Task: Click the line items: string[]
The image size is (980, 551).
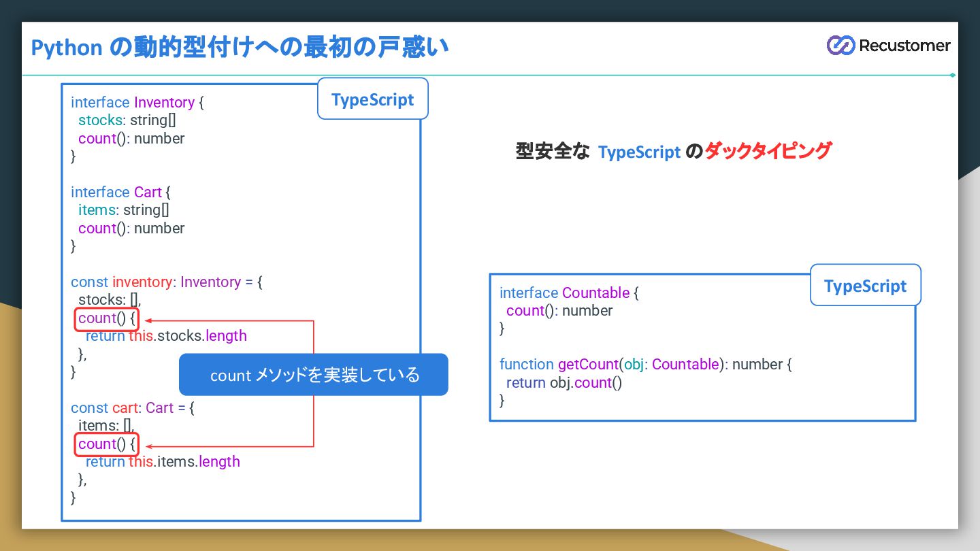Action: [x=124, y=210]
